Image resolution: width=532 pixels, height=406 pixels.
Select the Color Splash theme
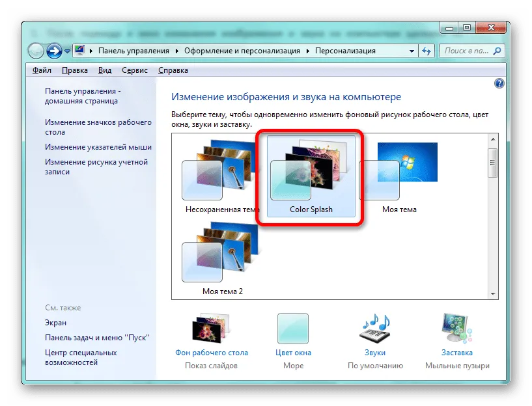311,176
